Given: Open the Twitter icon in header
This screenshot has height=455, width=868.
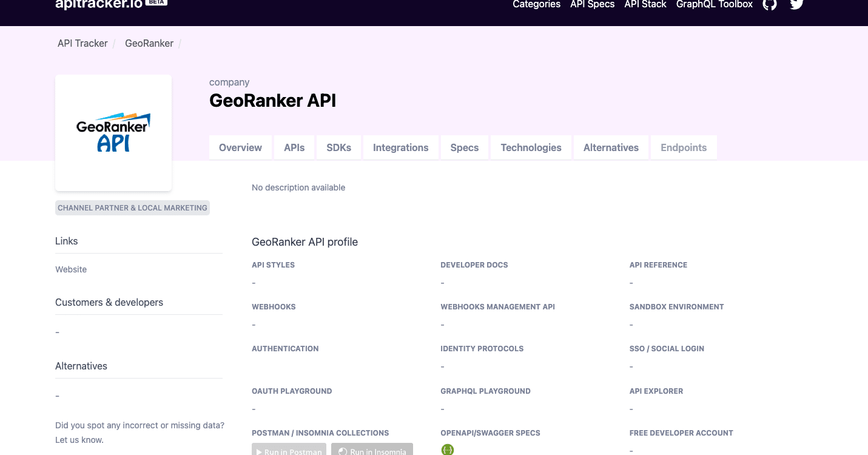Looking at the screenshot, I should tap(796, 4).
